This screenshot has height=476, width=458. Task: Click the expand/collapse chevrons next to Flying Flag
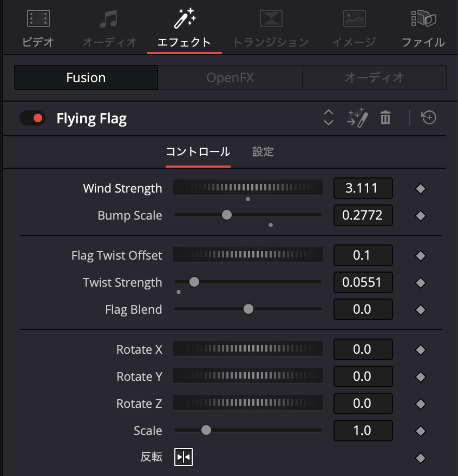329,118
